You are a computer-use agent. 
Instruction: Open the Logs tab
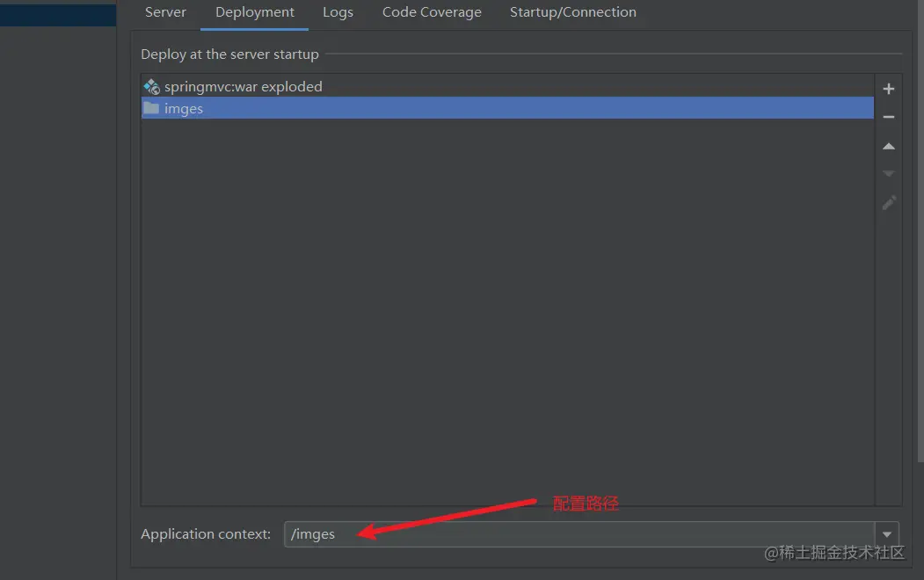click(338, 12)
